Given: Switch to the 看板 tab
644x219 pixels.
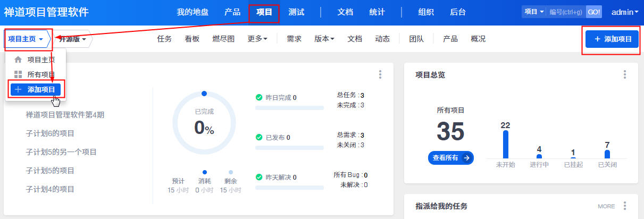Looking at the screenshot, I should coord(192,39).
